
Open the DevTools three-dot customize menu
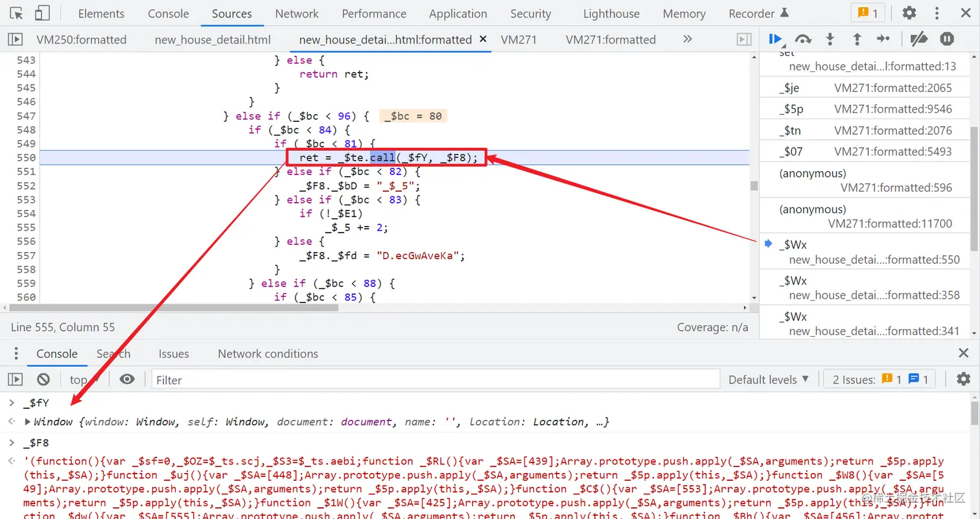pos(937,13)
